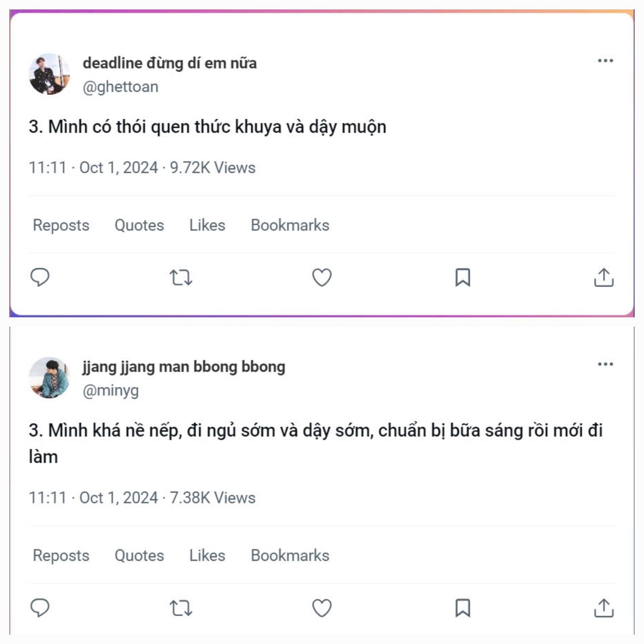Repost the @minyg post
This screenshot has width=644, height=644.
[x=181, y=608]
